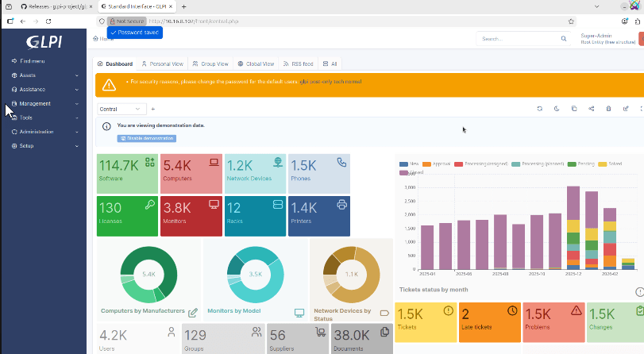Viewport: 644px width, 354px height.
Task: Toggle dashboard night mode moon icon
Action: click(557, 109)
